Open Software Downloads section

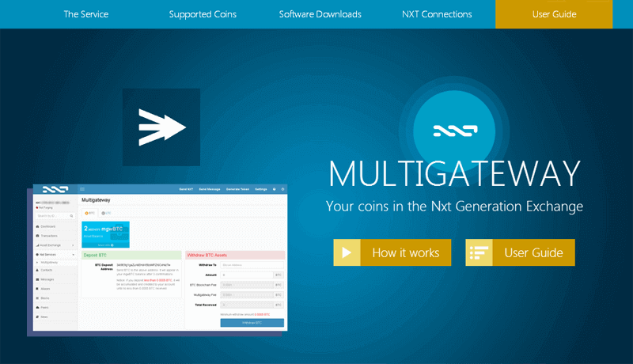[x=320, y=14]
